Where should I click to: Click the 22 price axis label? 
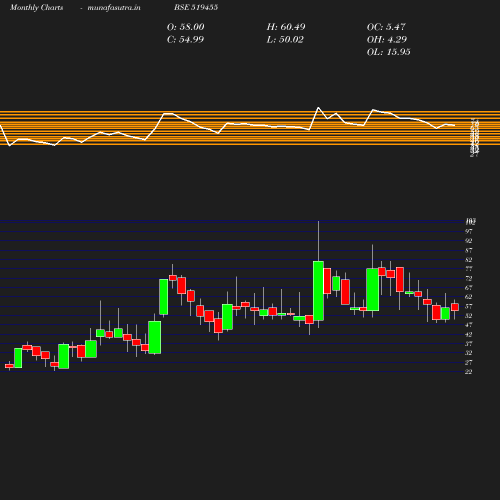[469, 372]
